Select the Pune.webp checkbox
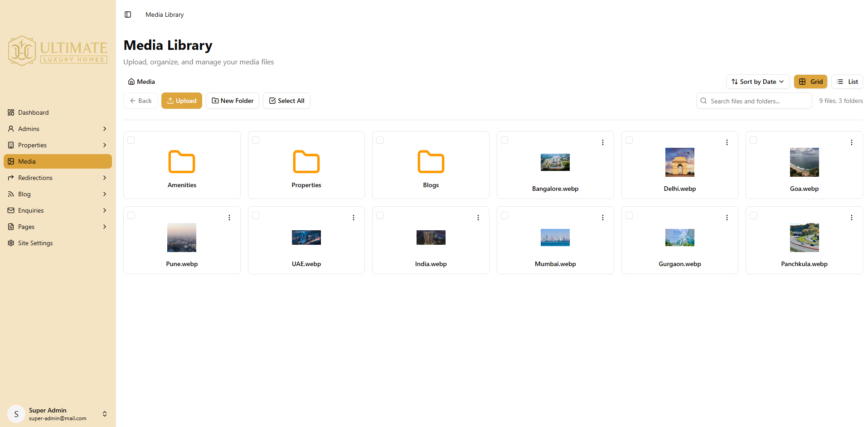The width and height of the screenshot is (868, 427). 131,216
